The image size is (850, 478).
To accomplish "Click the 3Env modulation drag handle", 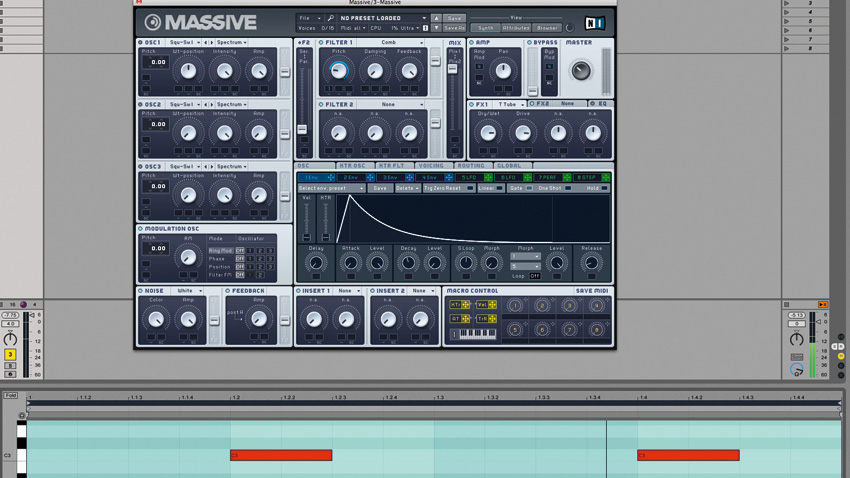I will click(x=409, y=177).
